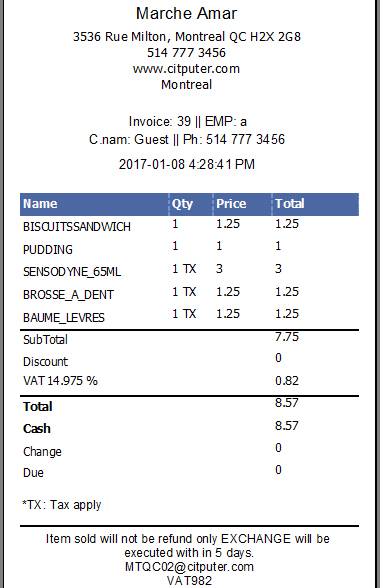
Task: Click the SubTotal value 7.75
Action: (287, 337)
